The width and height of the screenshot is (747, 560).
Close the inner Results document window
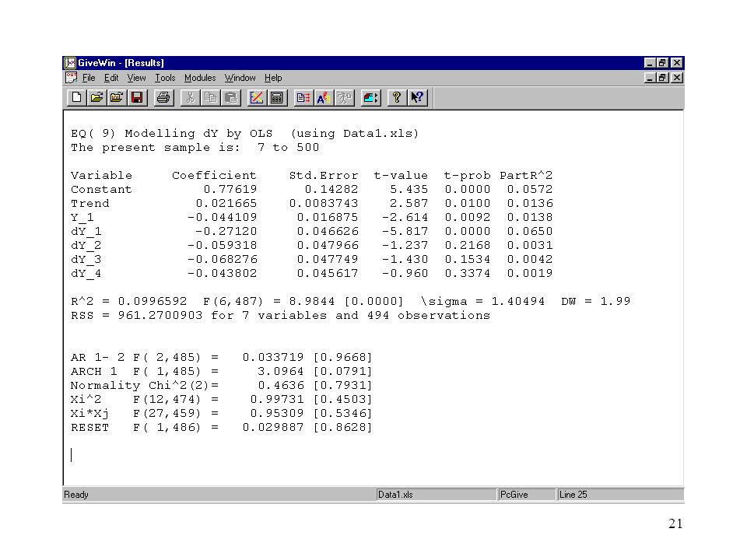tap(677, 78)
